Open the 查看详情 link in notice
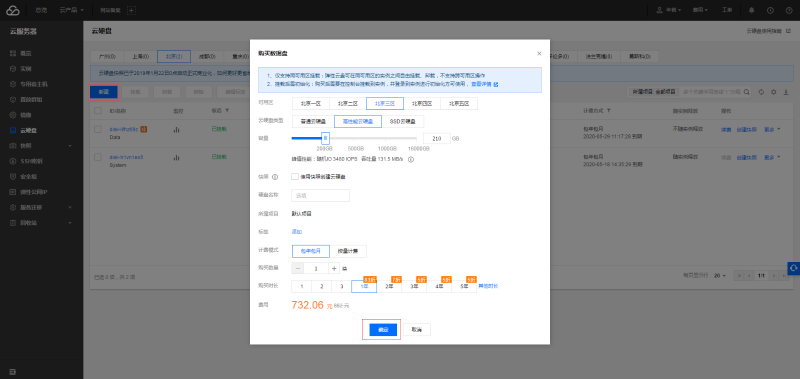The width and height of the screenshot is (800, 379). [481, 84]
